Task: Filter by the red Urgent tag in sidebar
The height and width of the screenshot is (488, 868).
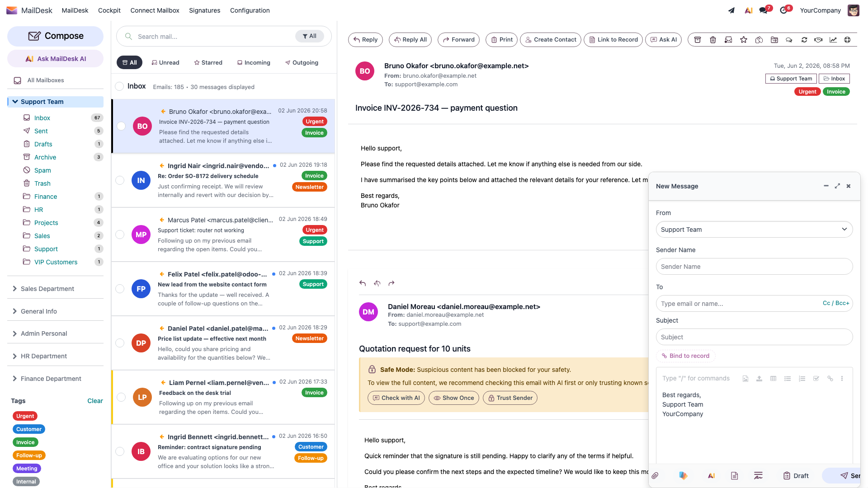Action: (25, 416)
